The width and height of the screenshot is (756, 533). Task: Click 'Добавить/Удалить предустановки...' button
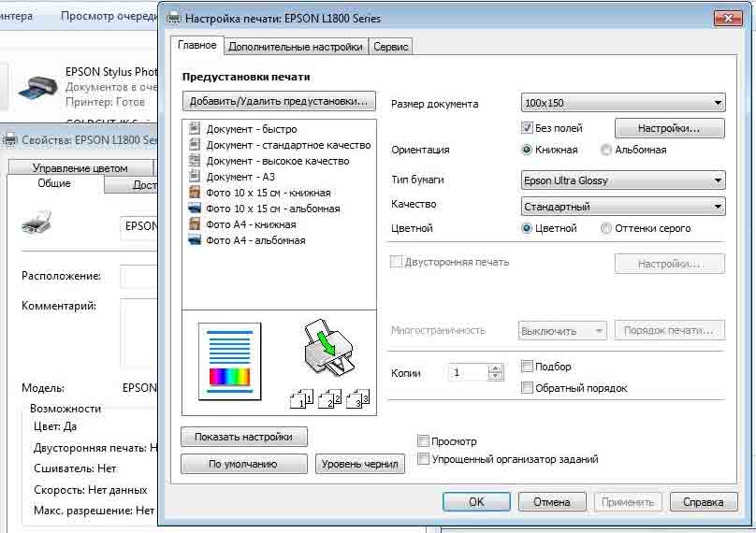[x=279, y=101]
